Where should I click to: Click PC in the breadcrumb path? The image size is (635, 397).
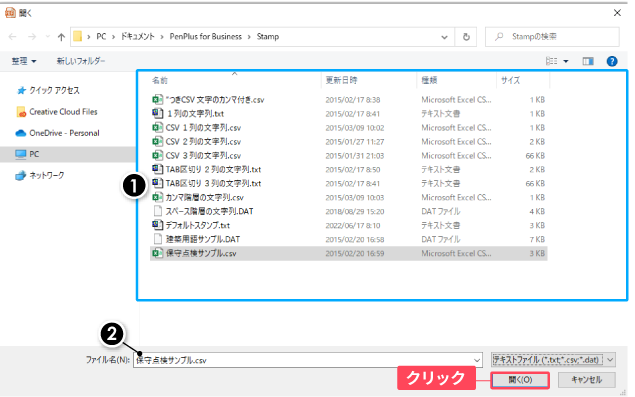coord(101,37)
